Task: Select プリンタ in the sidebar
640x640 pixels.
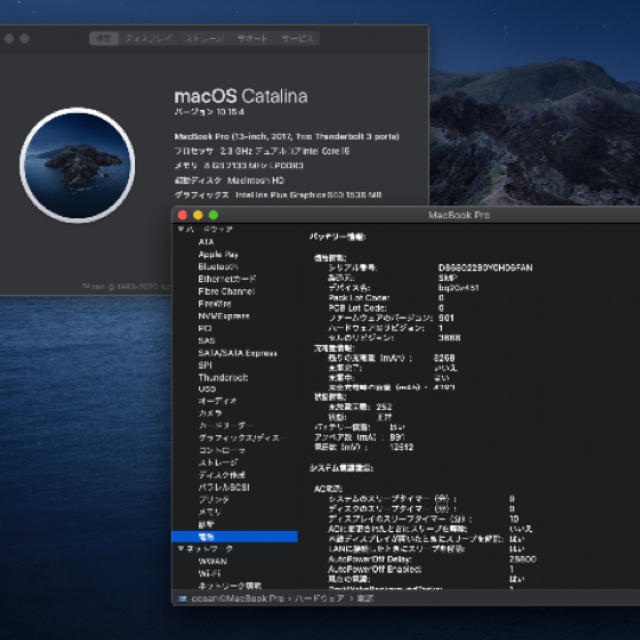Action: point(213,500)
